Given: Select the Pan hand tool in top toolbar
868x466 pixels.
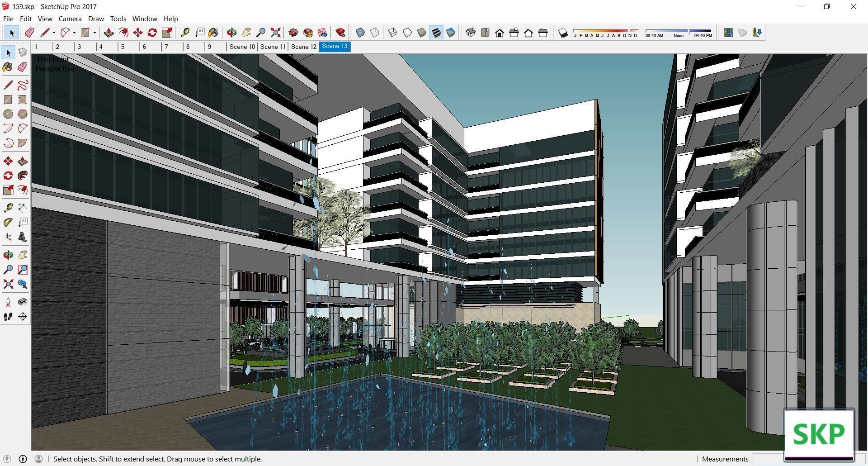Looking at the screenshot, I should (246, 33).
